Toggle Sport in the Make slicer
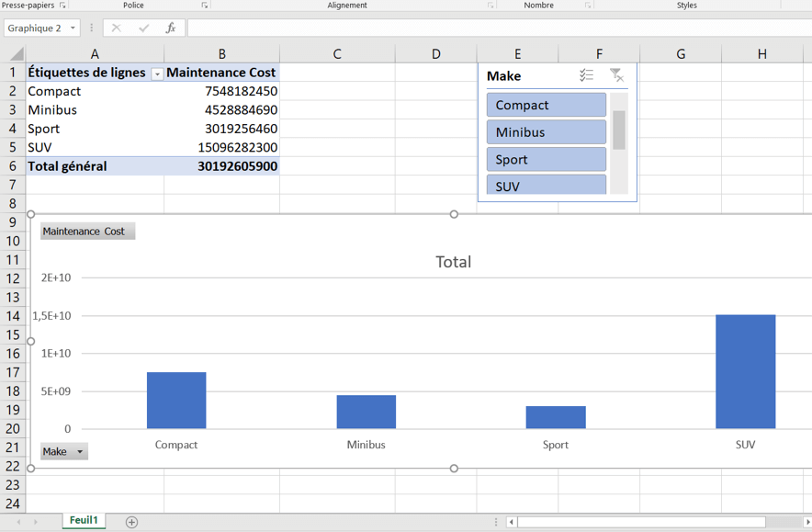The height and width of the screenshot is (532, 812). click(547, 160)
